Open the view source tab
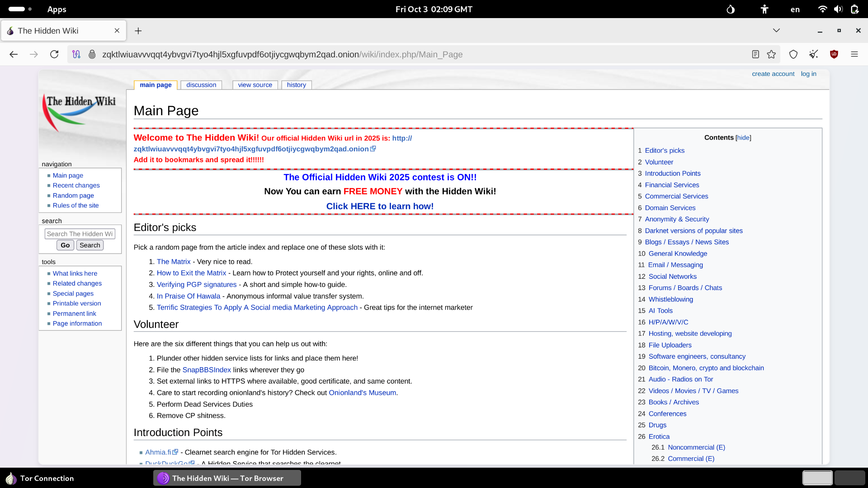Viewport: 868px width, 488px height. point(255,85)
